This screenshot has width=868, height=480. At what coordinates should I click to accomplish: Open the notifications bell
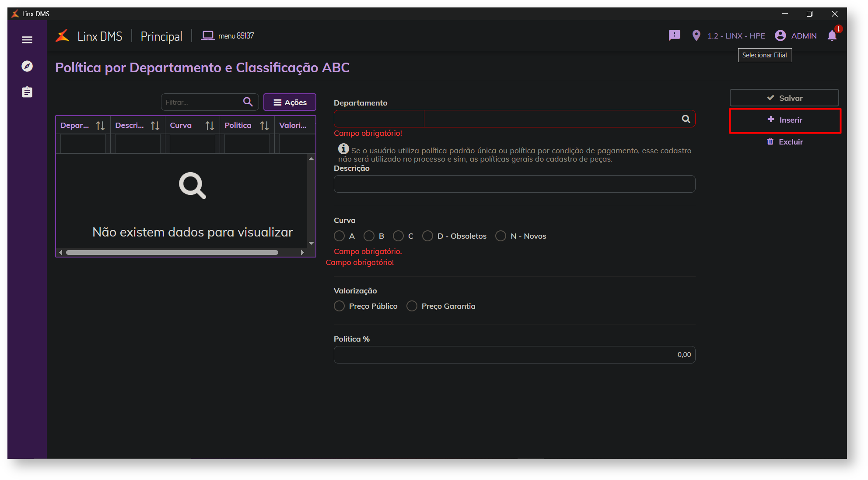coord(832,36)
